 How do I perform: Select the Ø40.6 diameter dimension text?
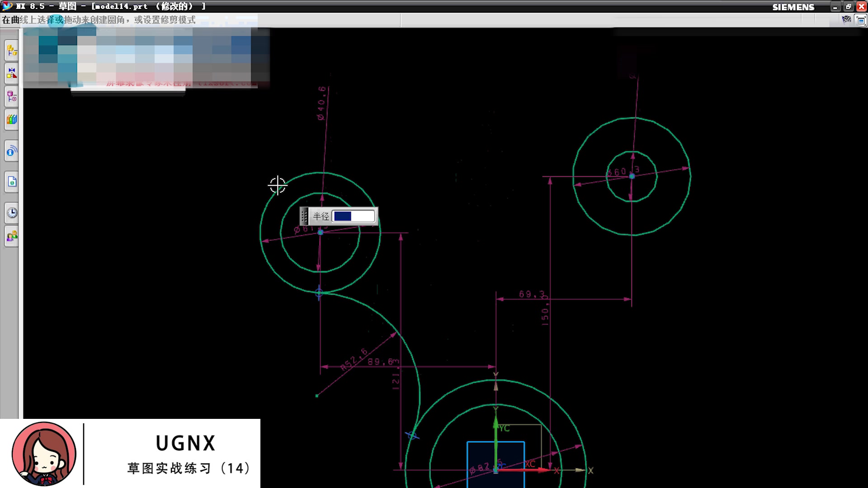[321, 103]
